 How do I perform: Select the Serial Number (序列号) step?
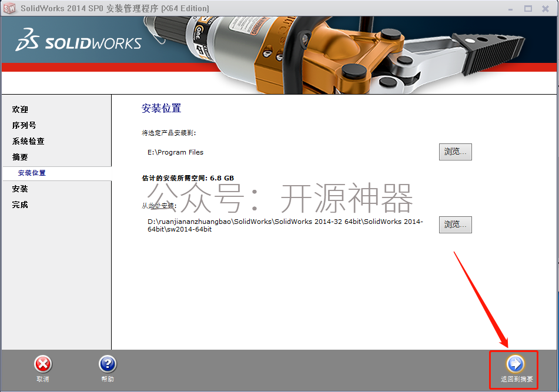[24, 125]
